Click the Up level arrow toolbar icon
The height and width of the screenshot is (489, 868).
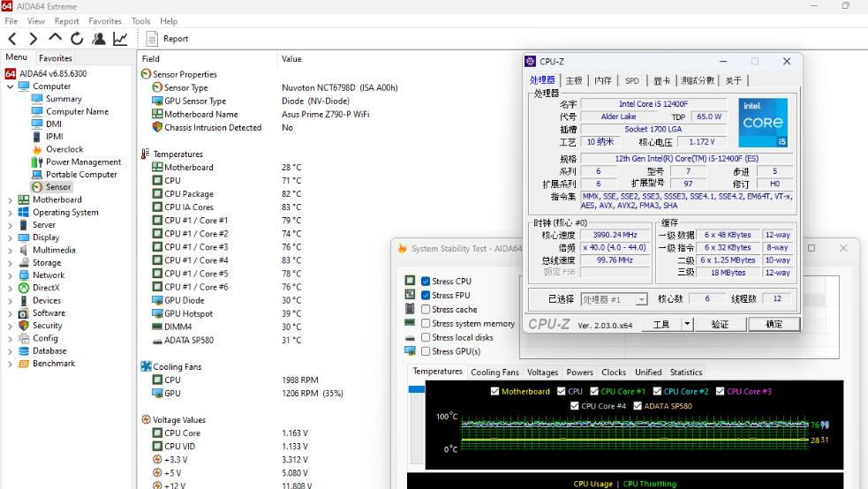pos(55,38)
